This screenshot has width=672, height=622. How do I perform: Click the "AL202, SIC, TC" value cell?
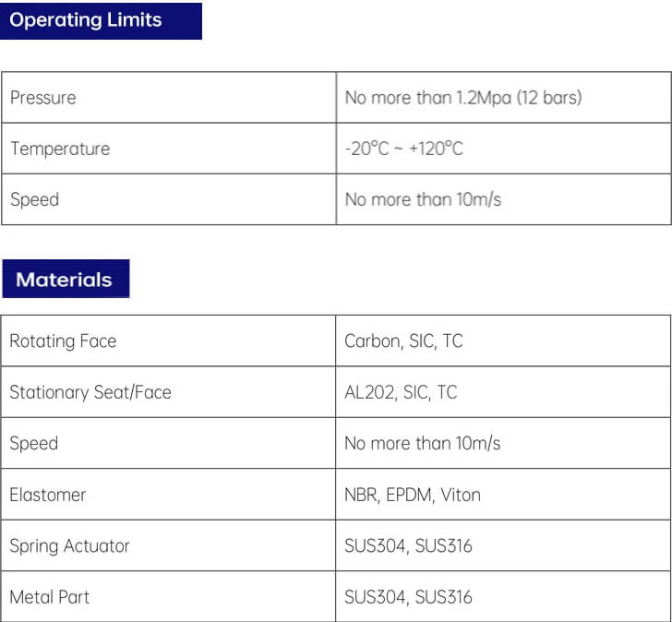click(401, 392)
